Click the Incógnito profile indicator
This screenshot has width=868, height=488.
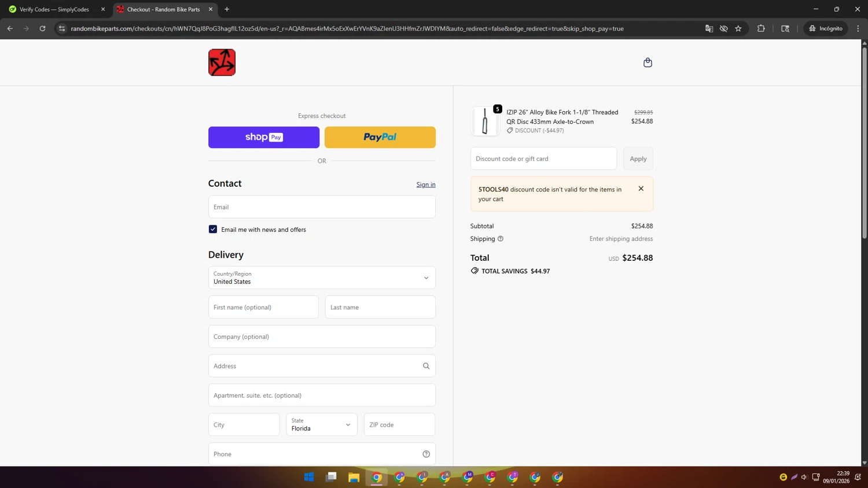coord(826,28)
